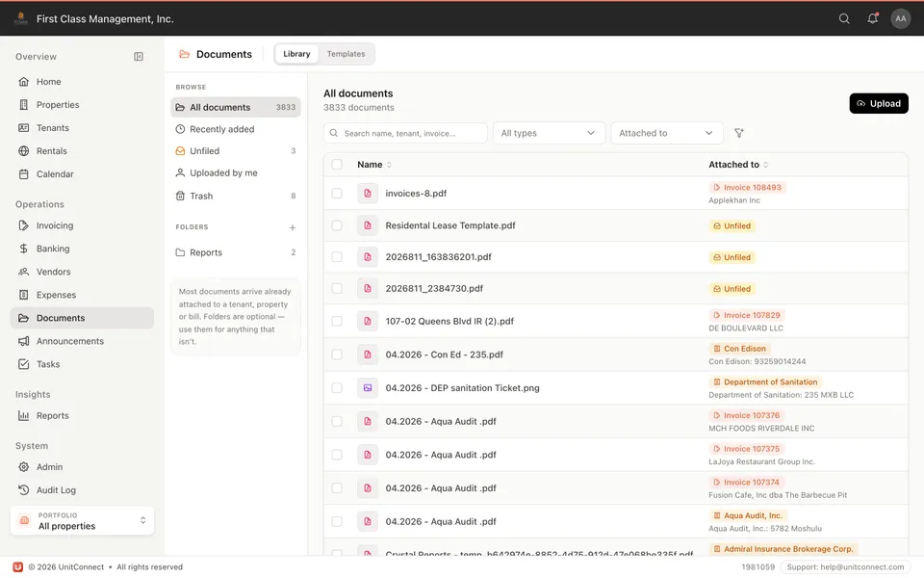The width and height of the screenshot is (924, 578).
Task: Focus the search name, tenant, invoice field
Action: (405, 133)
